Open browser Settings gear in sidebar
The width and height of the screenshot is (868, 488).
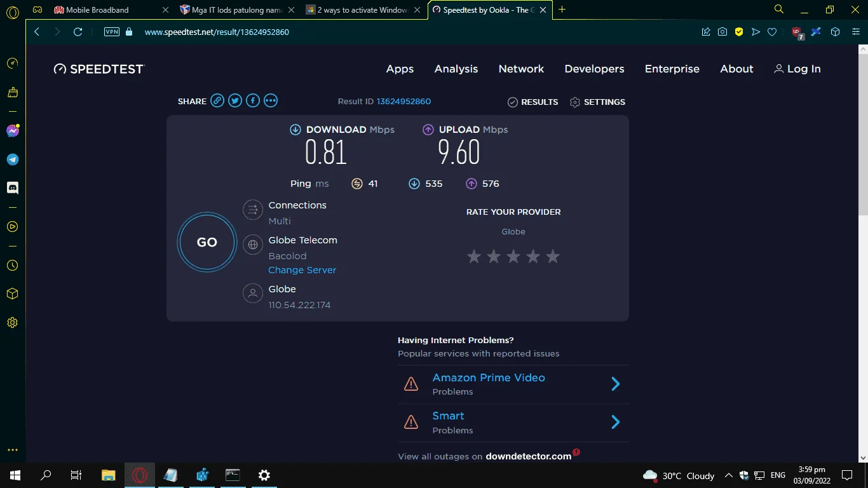(12, 323)
